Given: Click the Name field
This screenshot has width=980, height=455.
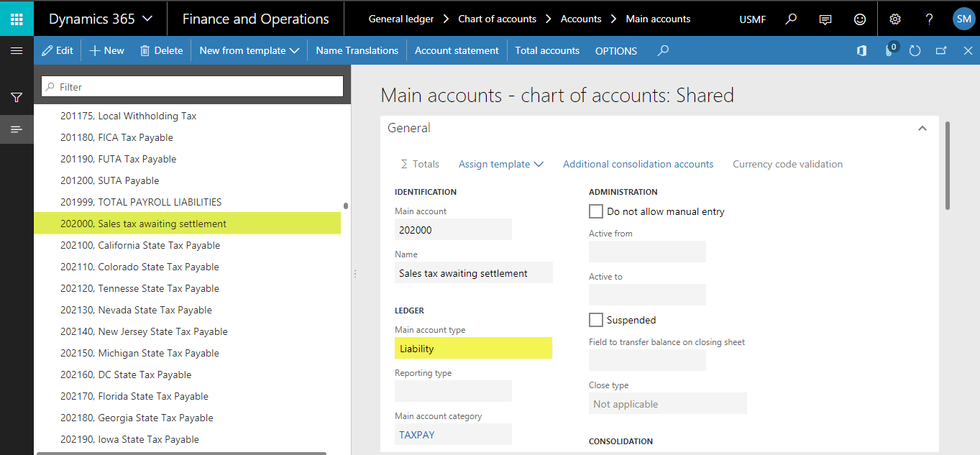Looking at the screenshot, I should coord(473,272).
